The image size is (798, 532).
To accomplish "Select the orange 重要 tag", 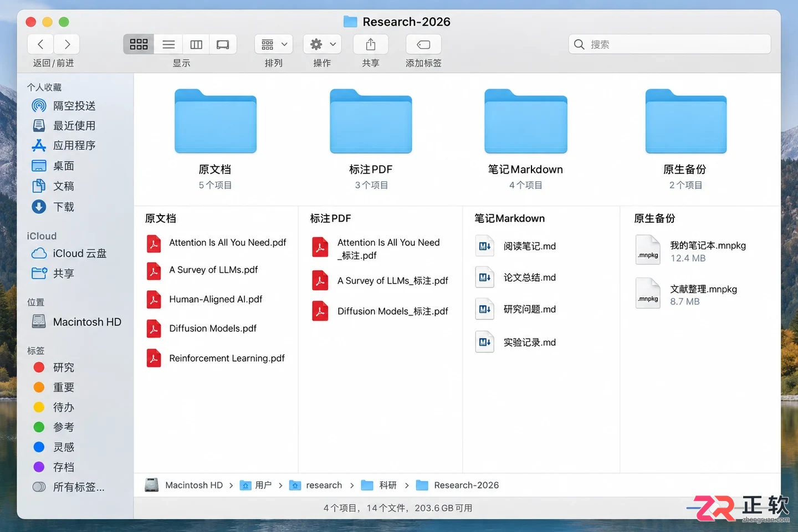I will [x=54, y=387].
